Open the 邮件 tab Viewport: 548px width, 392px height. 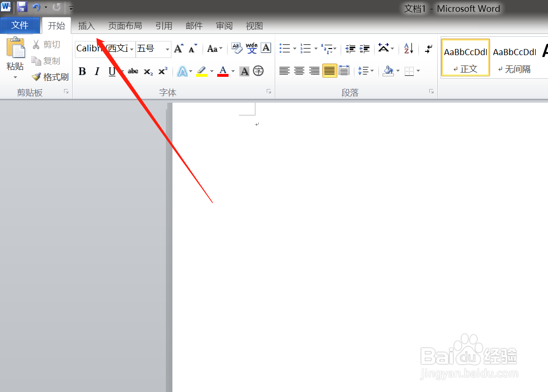pos(194,26)
